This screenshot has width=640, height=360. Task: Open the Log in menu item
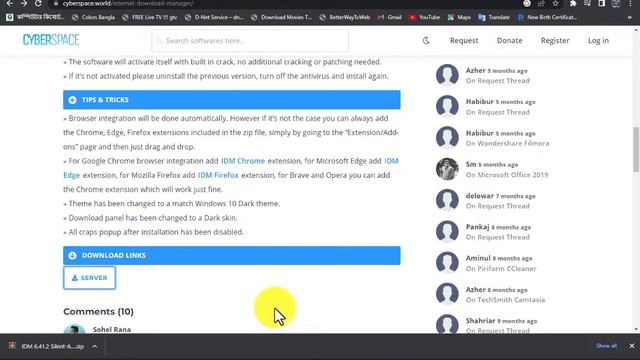pyautogui.click(x=598, y=40)
